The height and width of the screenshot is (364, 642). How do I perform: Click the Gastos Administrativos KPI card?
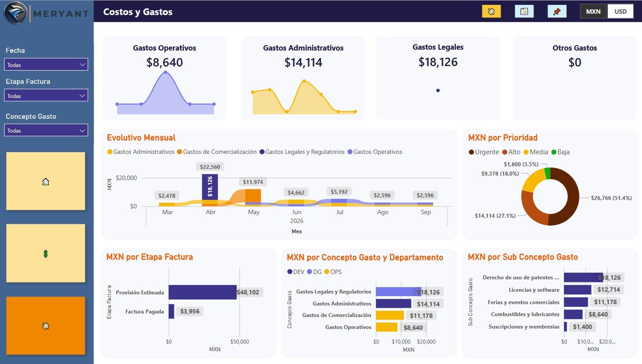click(303, 78)
